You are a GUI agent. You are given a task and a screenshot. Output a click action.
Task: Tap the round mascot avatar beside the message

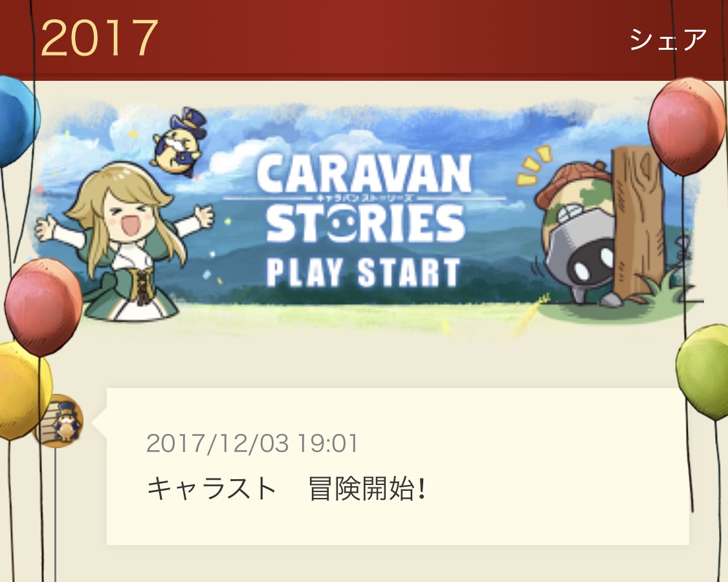(60, 421)
